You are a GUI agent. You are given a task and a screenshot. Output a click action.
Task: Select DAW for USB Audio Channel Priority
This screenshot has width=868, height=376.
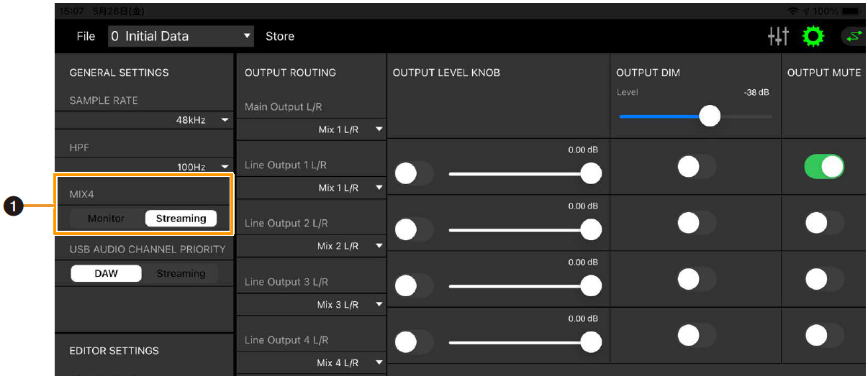107,273
